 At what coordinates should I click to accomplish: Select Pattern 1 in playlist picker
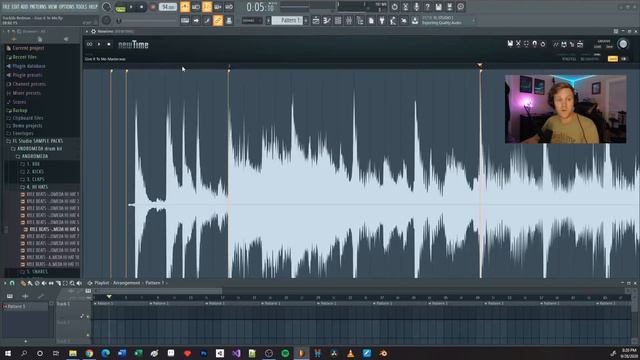tap(25, 307)
